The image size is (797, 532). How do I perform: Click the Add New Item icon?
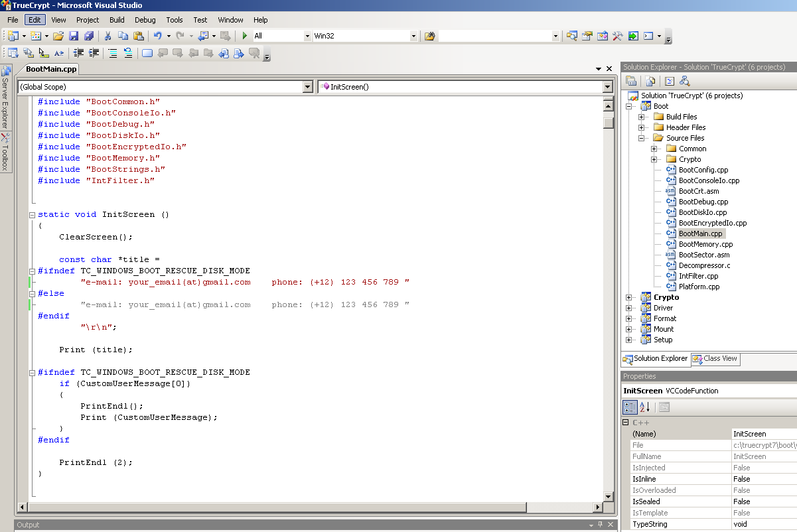pyautogui.click(x=35, y=36)
